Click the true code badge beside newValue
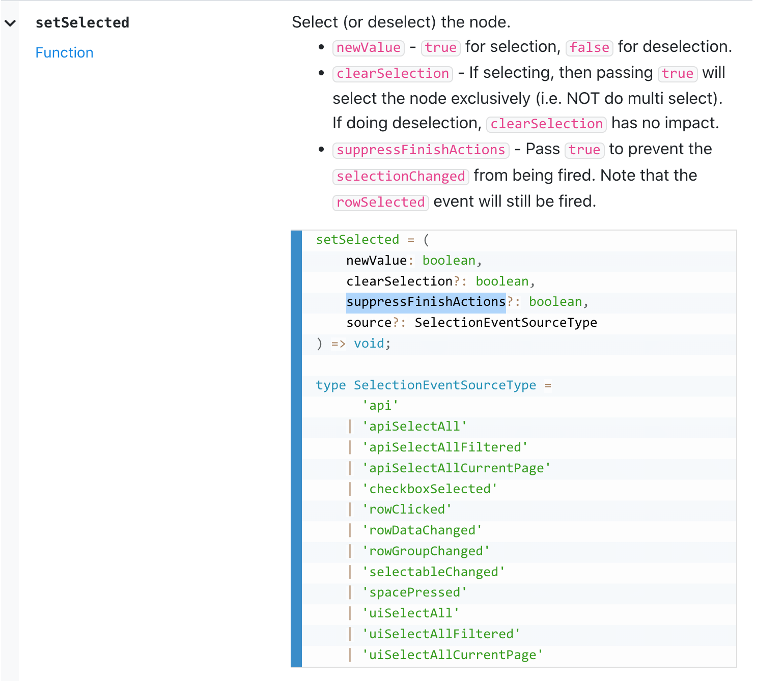The height and width of the screenshot is (681, 784). (x=440, y=47)
